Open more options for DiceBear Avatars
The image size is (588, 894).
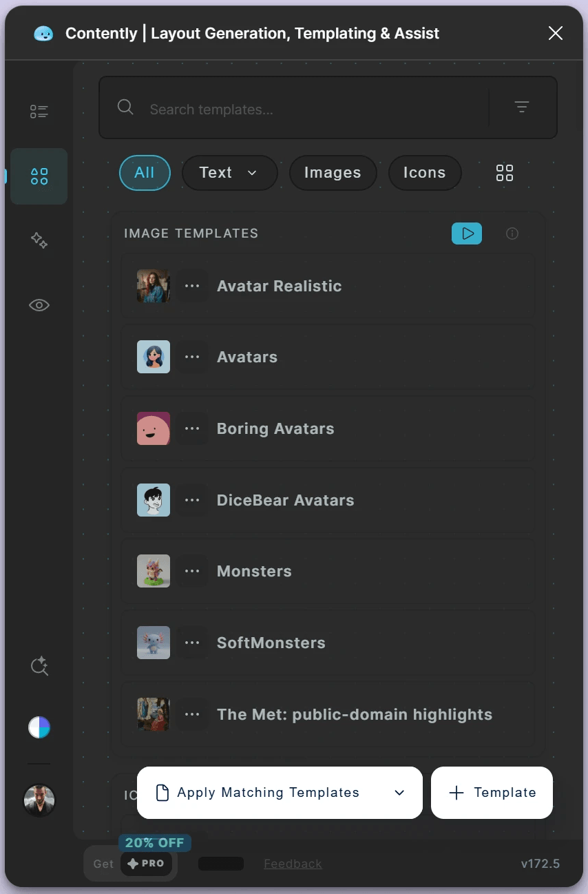pos(192,500)
